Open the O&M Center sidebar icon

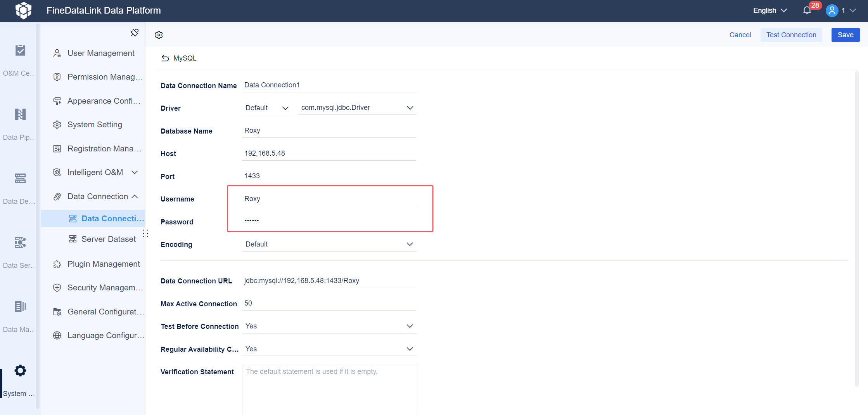pos(20,50)
